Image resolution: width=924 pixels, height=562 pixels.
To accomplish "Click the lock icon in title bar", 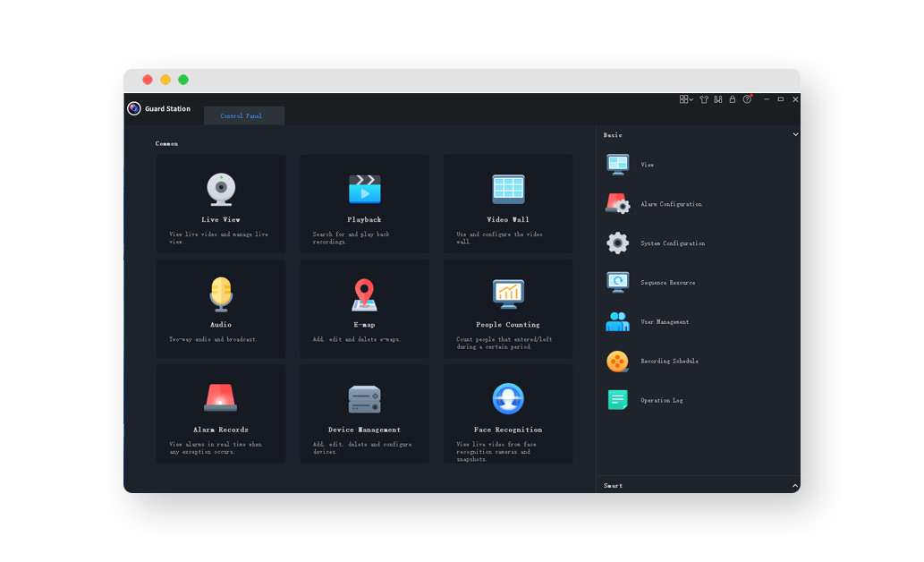I will pos(733,99).
